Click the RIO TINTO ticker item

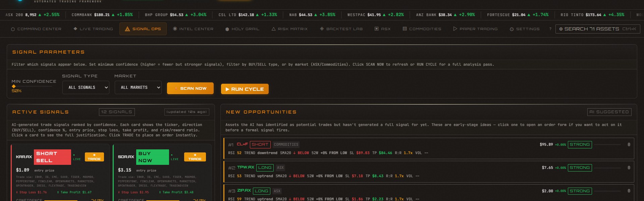click(592, 15)
